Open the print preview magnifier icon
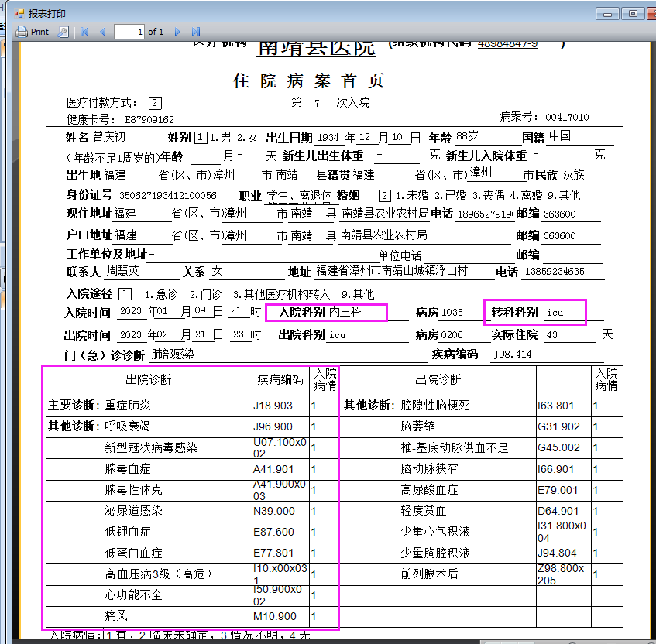656x644 pixels. (64, 32)
